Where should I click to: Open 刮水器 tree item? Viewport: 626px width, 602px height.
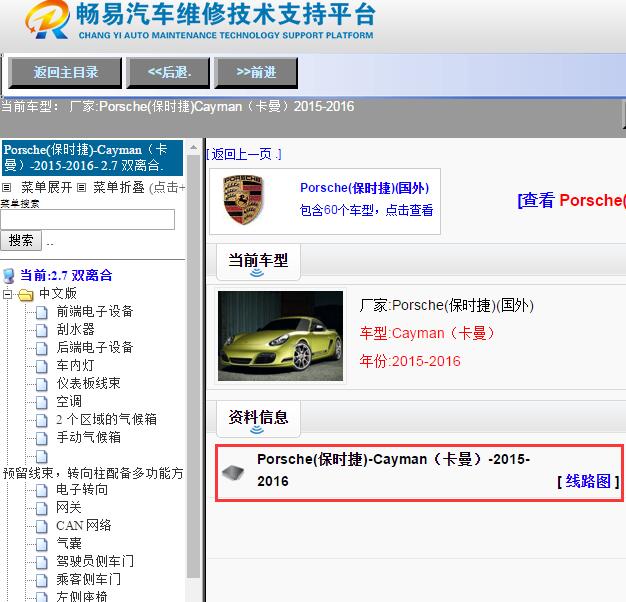(75, 329)
